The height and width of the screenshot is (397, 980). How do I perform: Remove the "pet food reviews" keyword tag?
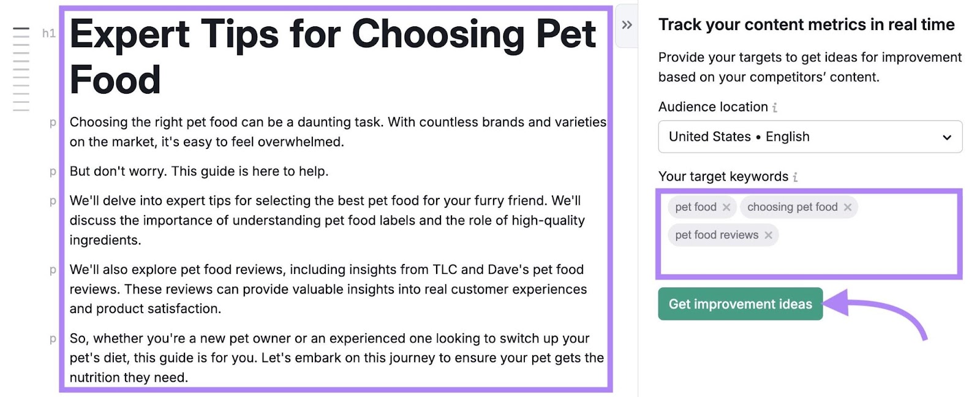point(769,235)
